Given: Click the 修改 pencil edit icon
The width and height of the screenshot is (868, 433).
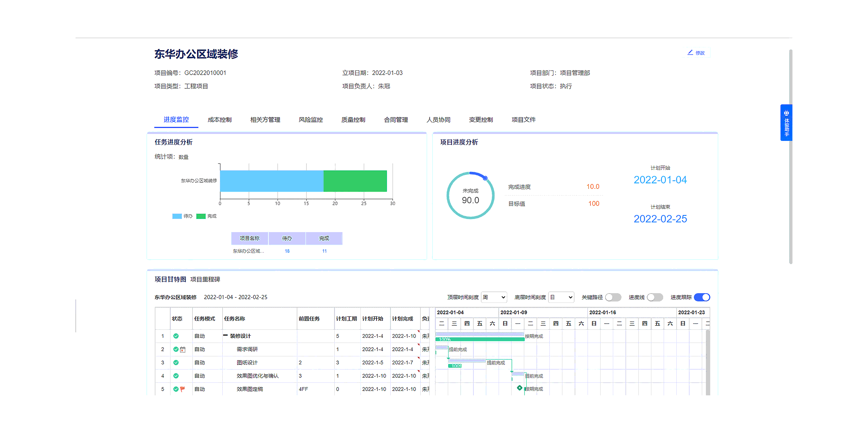Looking at the screenshot, I should coord(690,53).
